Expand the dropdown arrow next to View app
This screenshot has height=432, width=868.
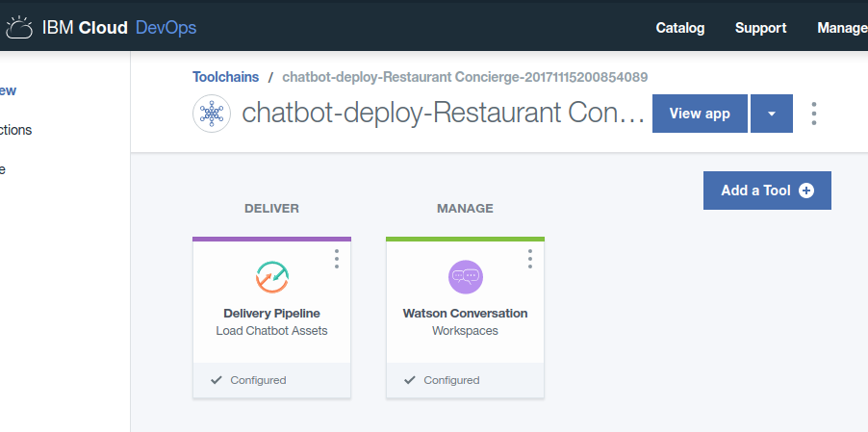pos(772,114)
